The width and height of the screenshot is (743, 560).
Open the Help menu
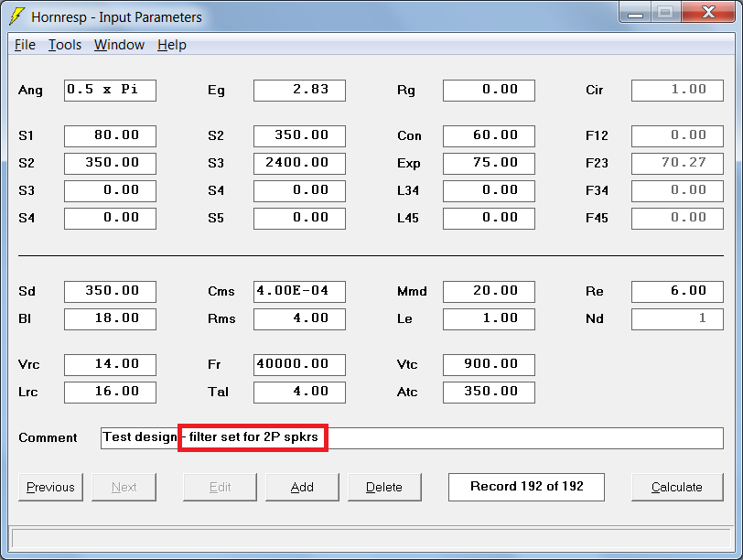[172, 45]
